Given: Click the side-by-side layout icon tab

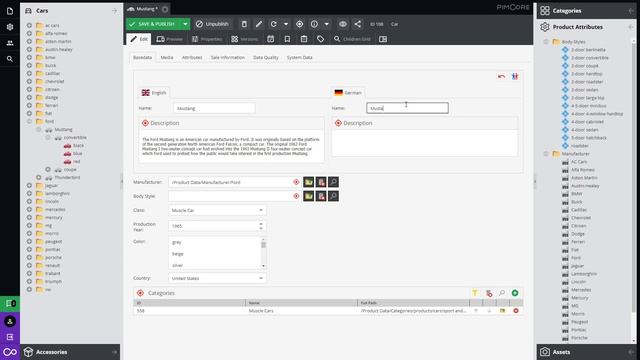Looking at the screenshot, I should pyautogui.click(x=383, y=39).
